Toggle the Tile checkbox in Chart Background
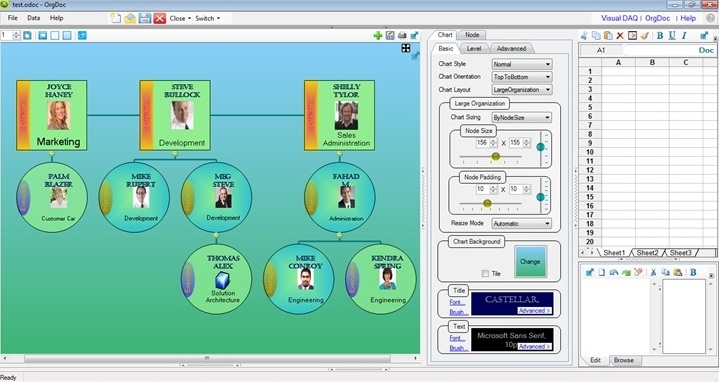This screenshot has width=719, height=383. coord(485,273)
